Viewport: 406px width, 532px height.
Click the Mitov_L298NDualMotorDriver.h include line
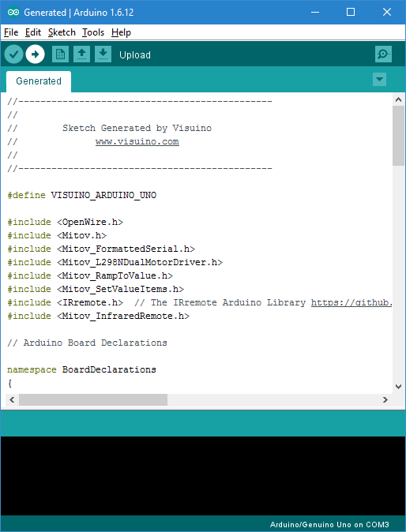pyautogui.click(x=115, y=262)
